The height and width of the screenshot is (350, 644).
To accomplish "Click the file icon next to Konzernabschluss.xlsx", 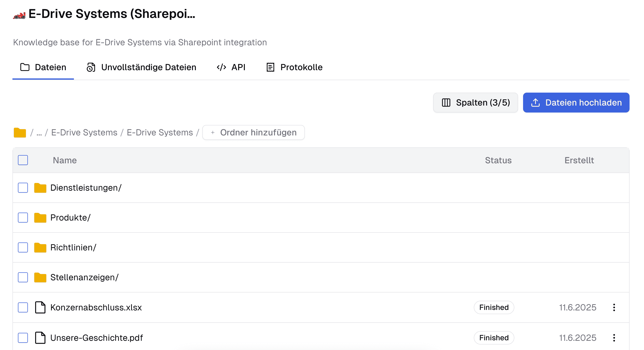I will coord(40,307).
